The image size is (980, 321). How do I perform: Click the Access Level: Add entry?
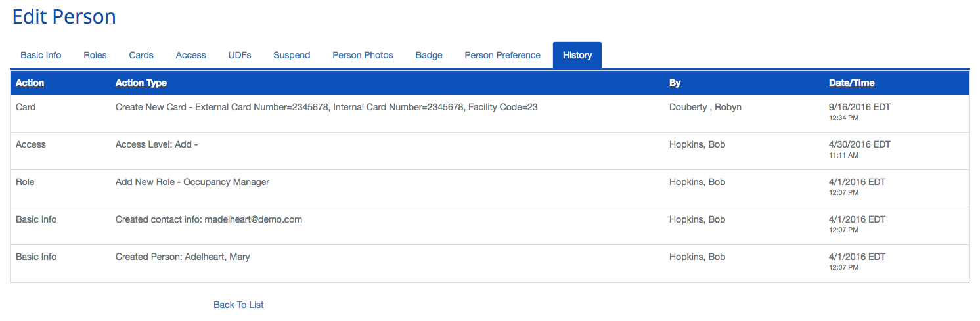(x=156, y=144)
